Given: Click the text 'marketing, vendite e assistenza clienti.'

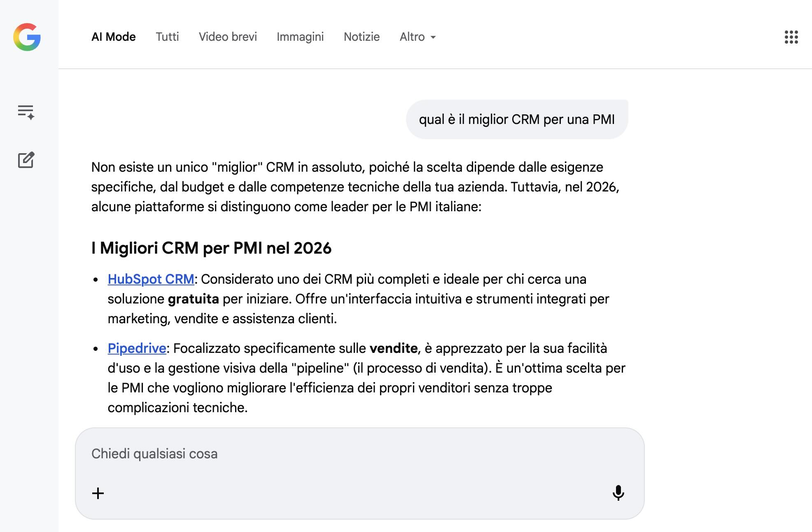Looking at the screenshot, I should pyautogui.click(x=222, y=319).
